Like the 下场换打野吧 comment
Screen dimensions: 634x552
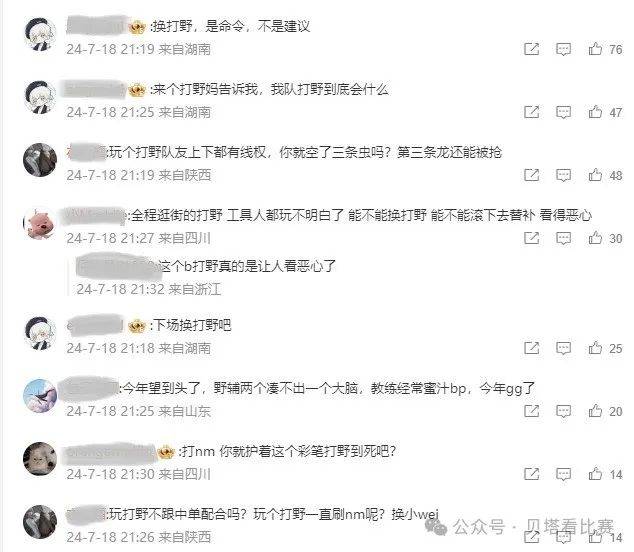[x=595, y=348]
